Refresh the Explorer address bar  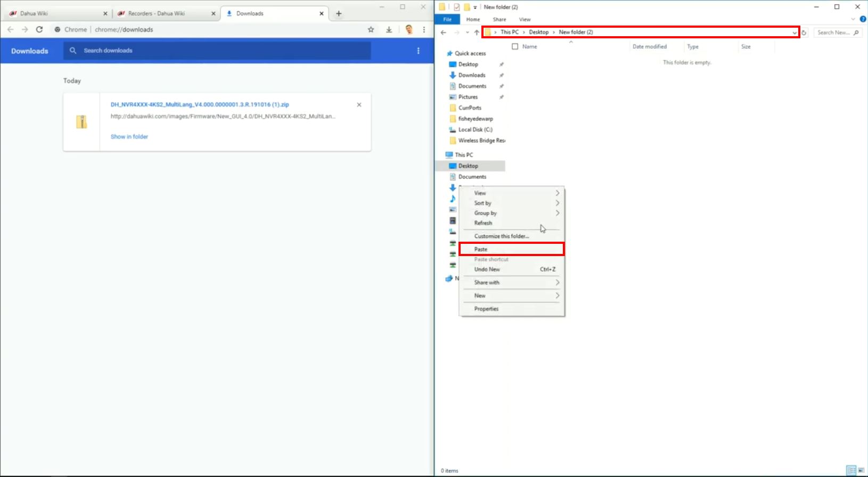pyautogui.click(x=804, y=32)
